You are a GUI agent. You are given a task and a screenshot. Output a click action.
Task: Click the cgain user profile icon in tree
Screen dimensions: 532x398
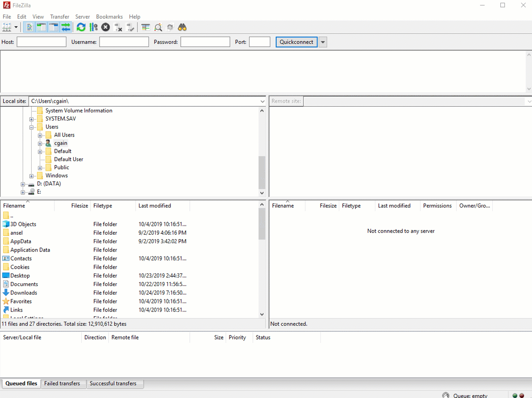[48, 143]
